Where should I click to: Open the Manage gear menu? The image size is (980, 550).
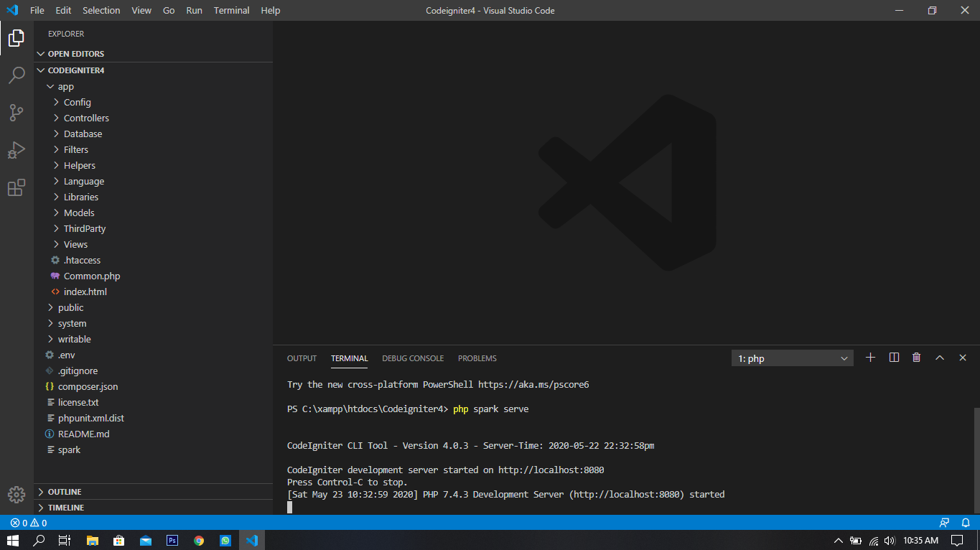pyautogui.click(x=17, y=495)
